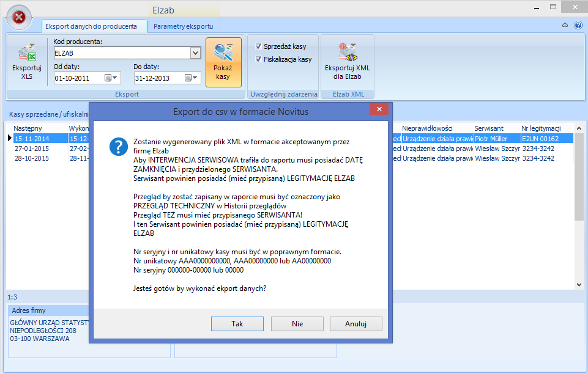
Task: Click the Serwisant column header
Action: tap(497, 128)
